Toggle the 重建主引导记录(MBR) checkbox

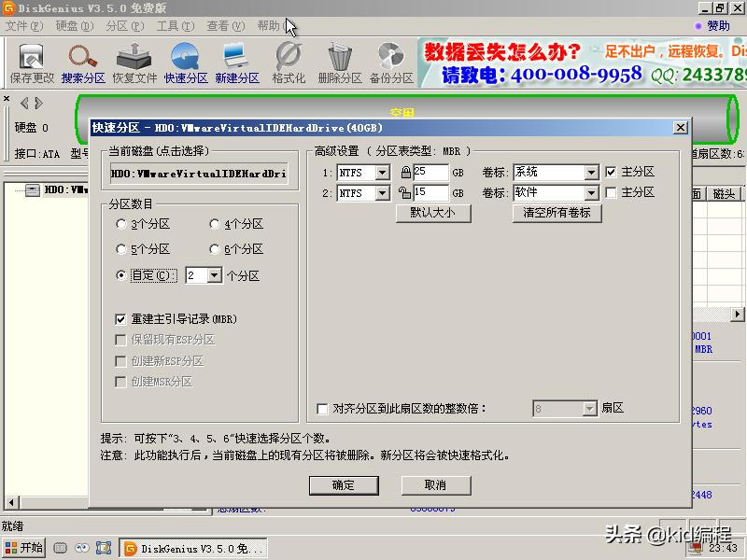click(x=120, y=319)
